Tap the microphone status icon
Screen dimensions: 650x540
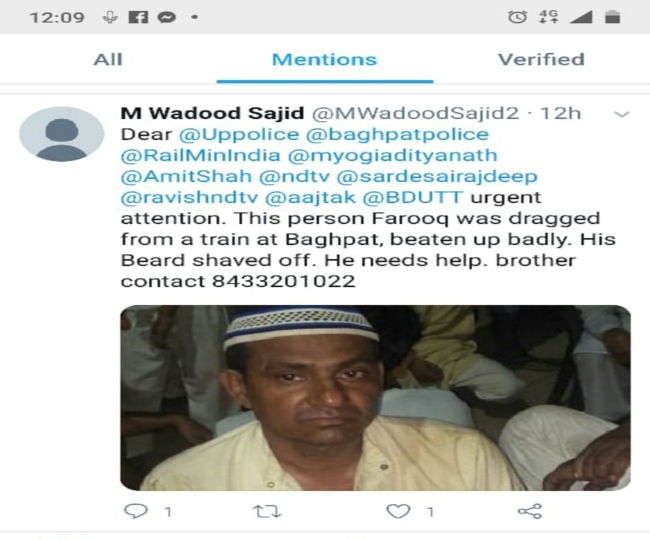pos(110,17)
